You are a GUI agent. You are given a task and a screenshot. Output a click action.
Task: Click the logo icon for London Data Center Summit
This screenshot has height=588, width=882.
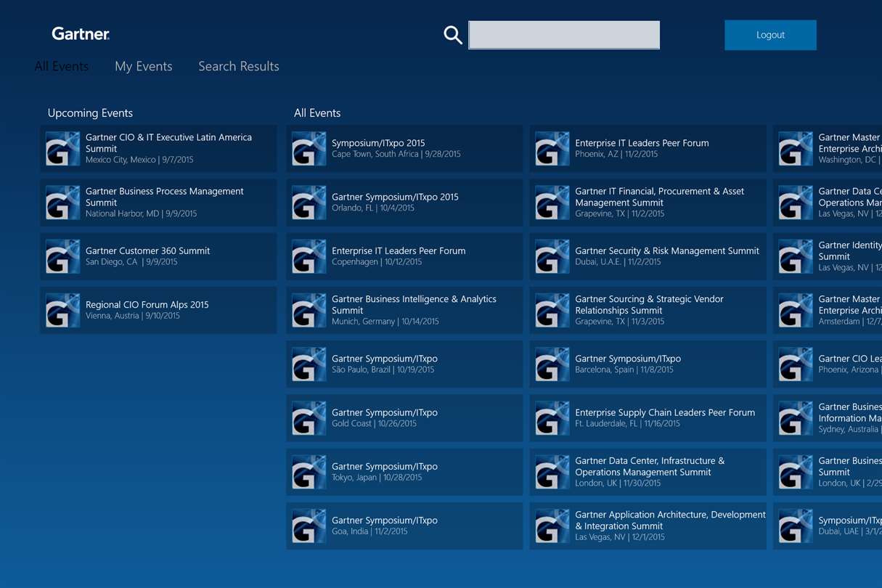552,472
